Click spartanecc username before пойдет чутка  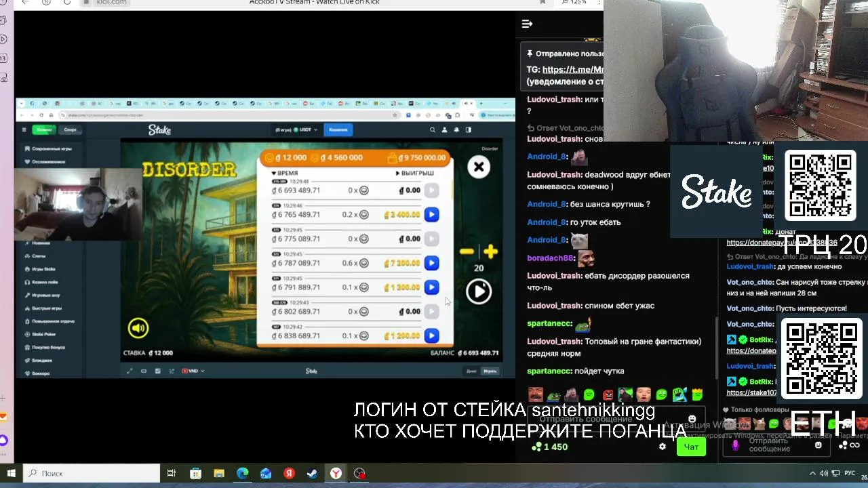549,371
